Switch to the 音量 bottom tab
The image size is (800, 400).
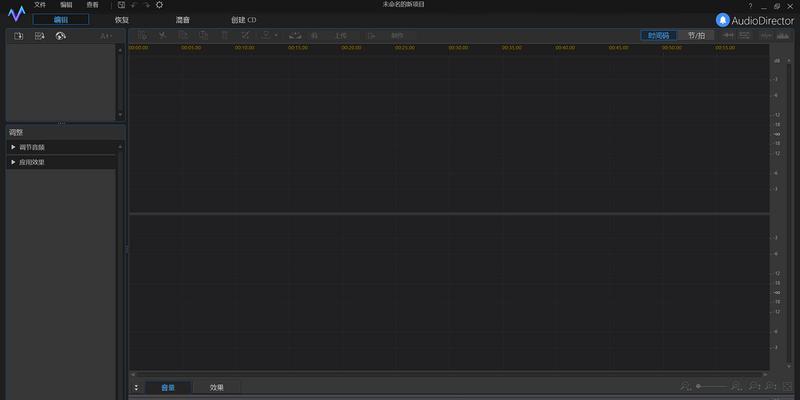tap(168, 387)
